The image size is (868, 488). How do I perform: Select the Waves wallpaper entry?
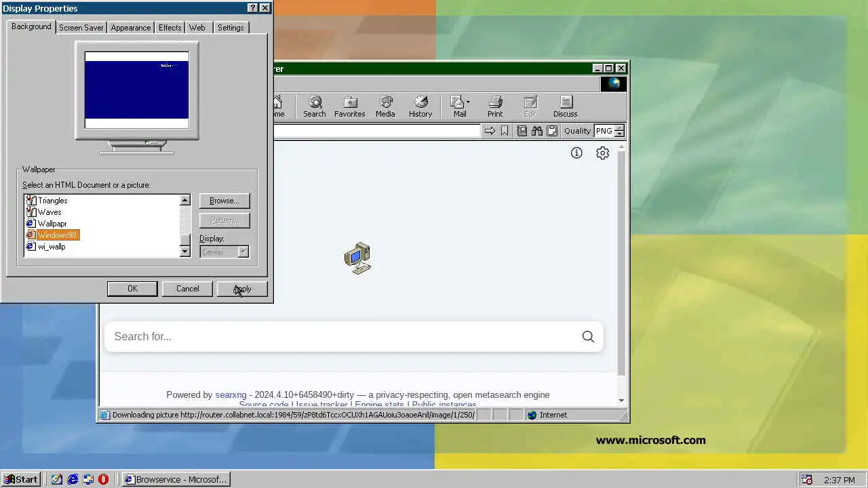[x=50, y=212]
